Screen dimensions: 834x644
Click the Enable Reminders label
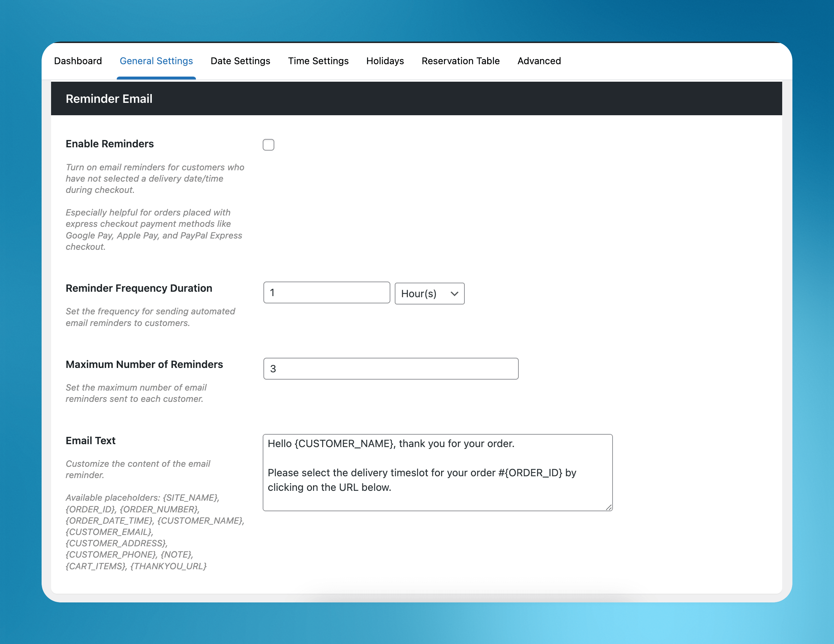pyautogui.click(x=109, y=144)
